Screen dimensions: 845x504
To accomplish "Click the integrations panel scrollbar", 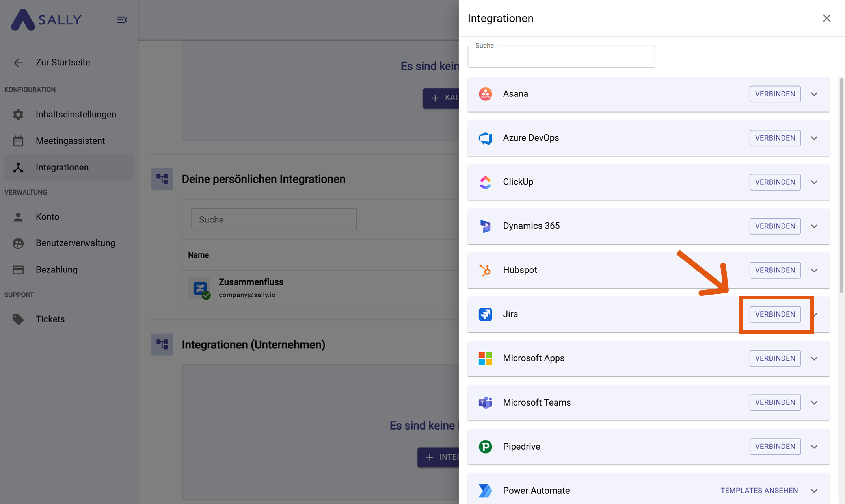I will 841,185.
